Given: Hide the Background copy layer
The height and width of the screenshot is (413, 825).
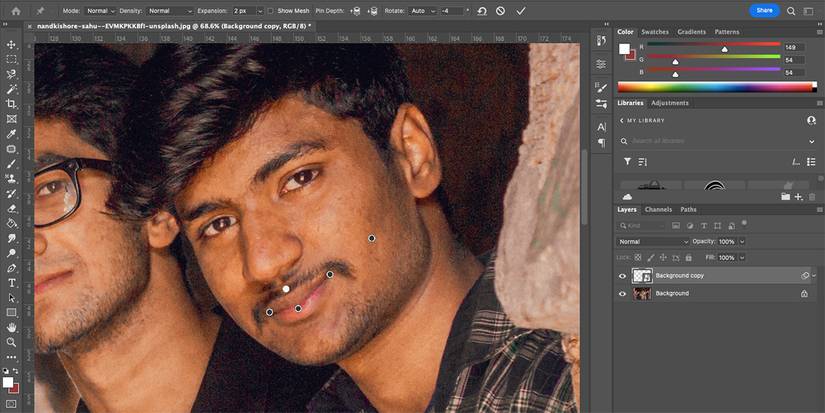Looking at the screenshot, I should click(x=622, y=275).
